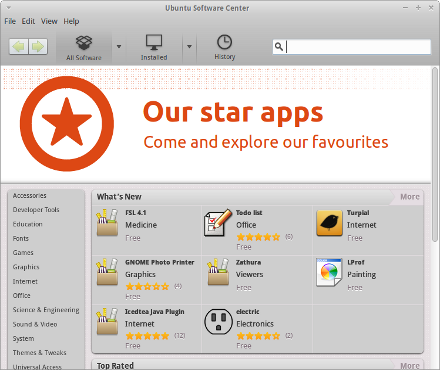Click the Todo list star rating

click(258, 237)
